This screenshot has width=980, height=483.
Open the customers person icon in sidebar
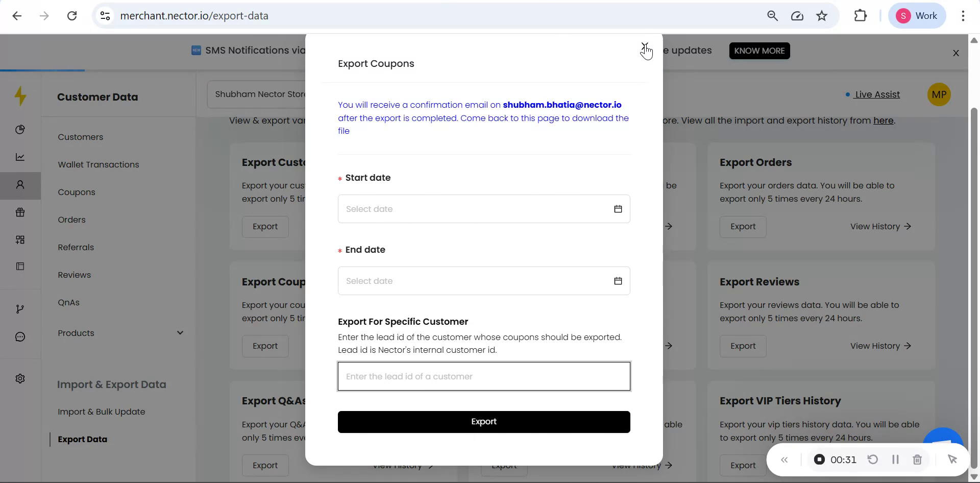[x=20, y=185]
